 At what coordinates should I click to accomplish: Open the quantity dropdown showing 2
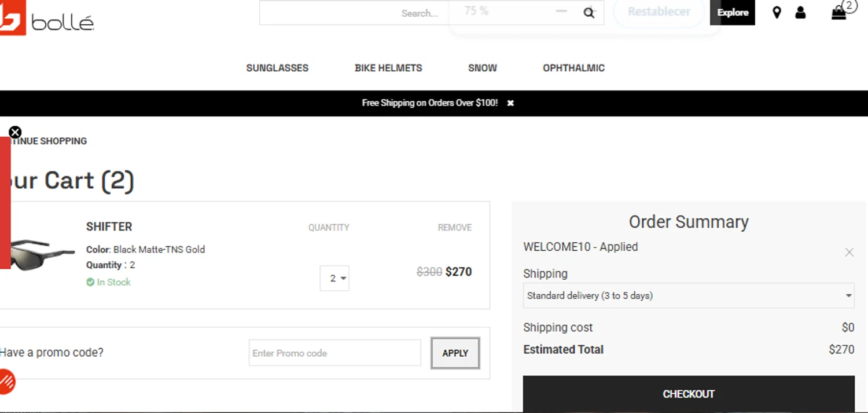[334, 278]
